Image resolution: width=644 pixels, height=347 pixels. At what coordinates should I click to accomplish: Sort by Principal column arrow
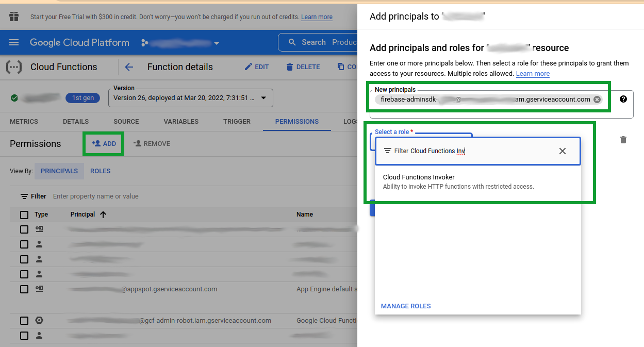click(103, 214)
